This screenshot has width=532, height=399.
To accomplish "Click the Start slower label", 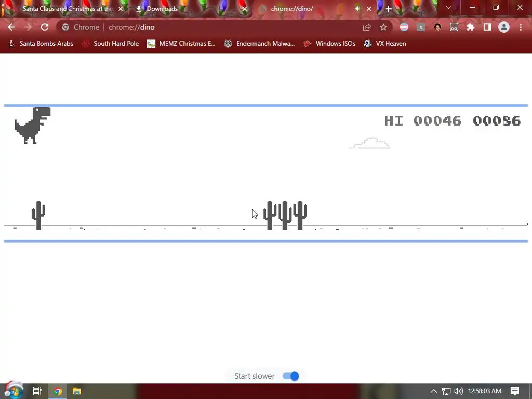I will point(255,376).
